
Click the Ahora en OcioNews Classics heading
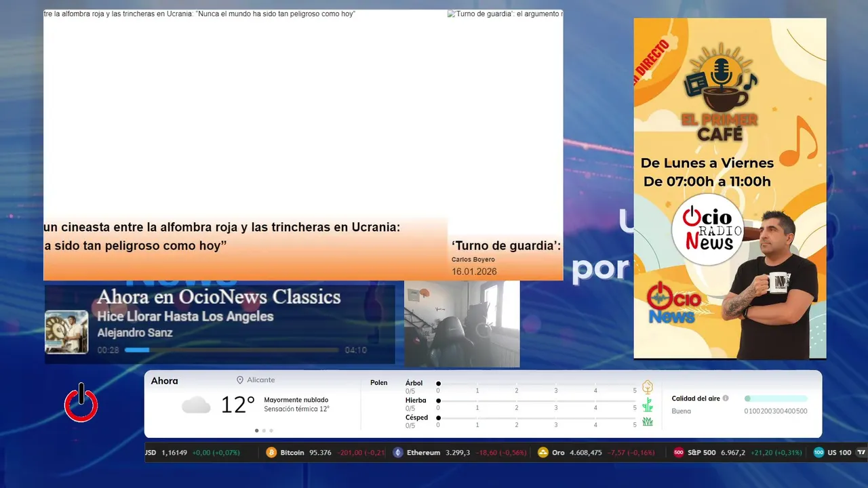pyautogui.click(x=218, y=297)
